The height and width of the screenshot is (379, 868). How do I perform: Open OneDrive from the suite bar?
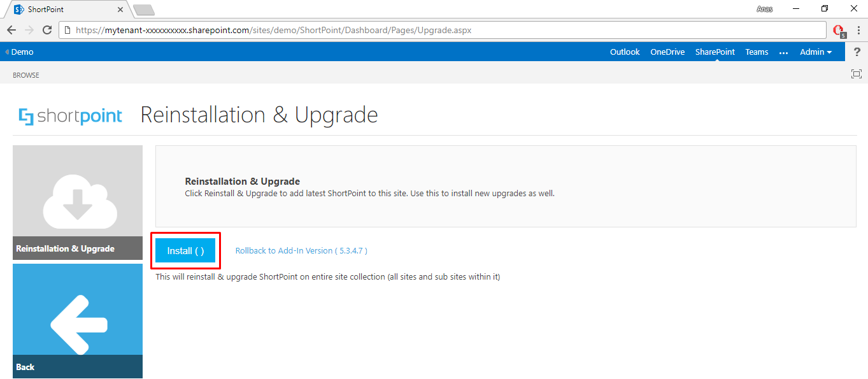click(667, 52)
